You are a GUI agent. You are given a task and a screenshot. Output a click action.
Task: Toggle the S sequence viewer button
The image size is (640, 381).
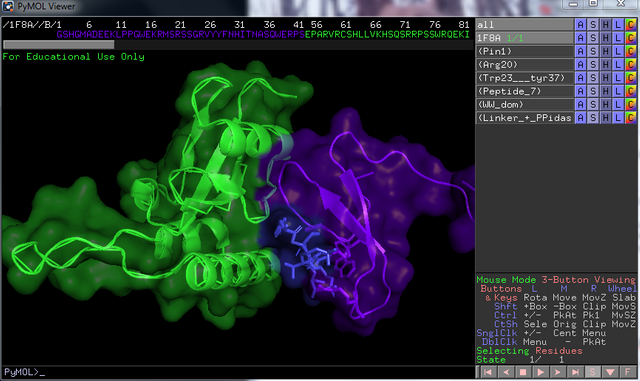coord(592,372)
